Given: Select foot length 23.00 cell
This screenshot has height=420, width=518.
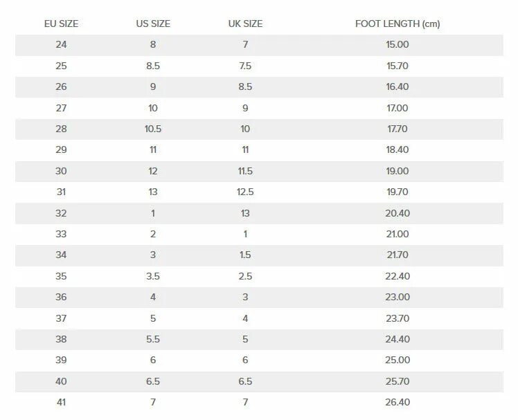Looking at the screenshot, I should coord(398,297).
